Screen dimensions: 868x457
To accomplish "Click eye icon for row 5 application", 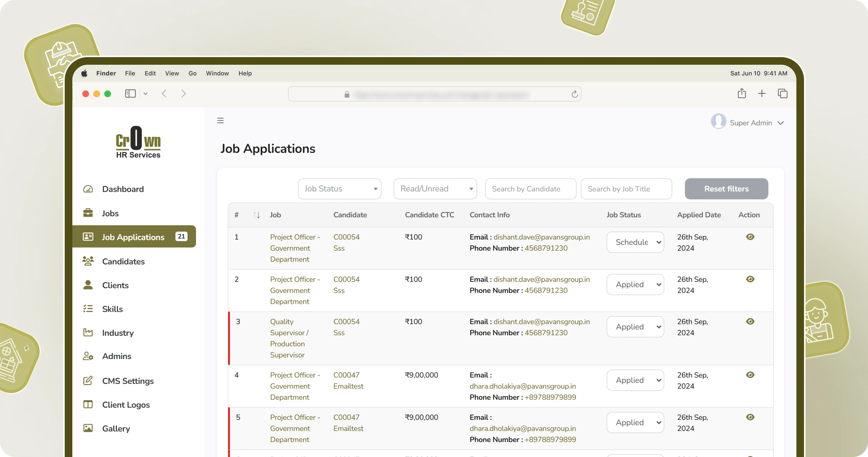I will click(x=750, y=417).
